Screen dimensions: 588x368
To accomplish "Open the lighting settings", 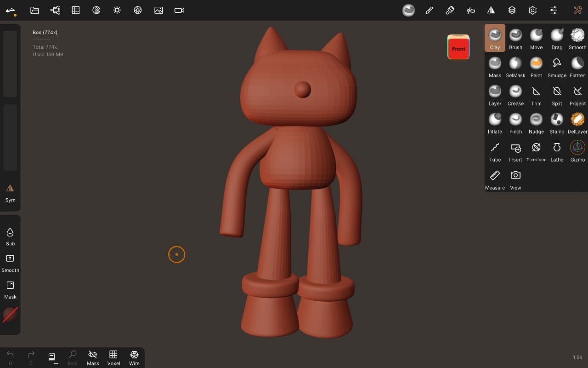I will (117, 10).
